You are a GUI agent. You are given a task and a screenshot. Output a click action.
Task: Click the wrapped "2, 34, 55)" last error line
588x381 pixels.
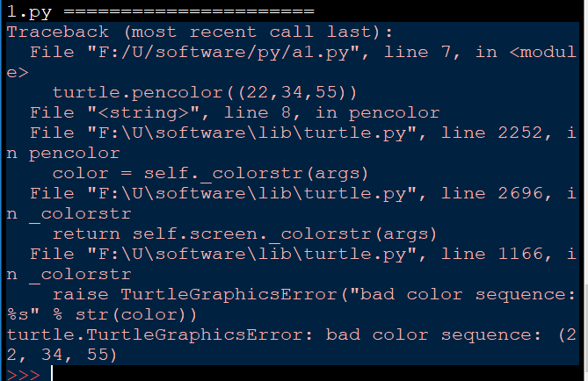62,355
